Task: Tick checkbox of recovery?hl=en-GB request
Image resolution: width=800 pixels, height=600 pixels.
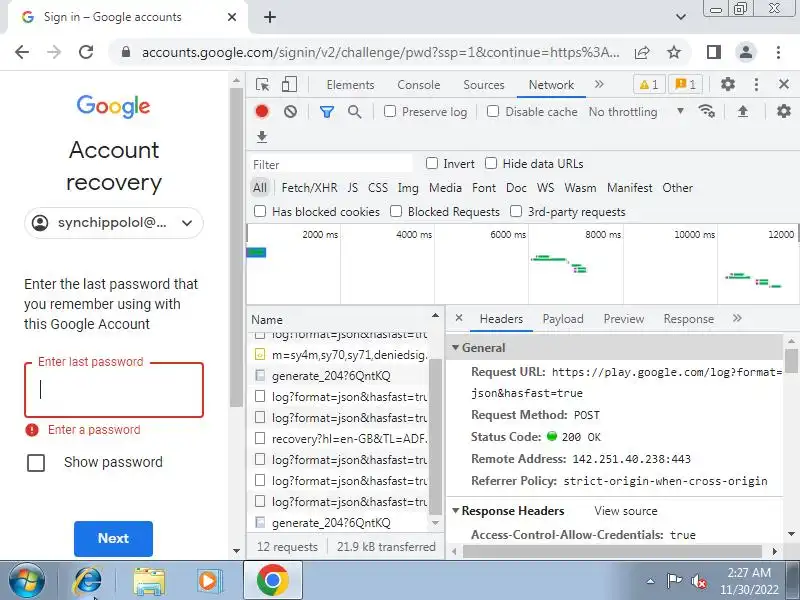Action: 260,438
